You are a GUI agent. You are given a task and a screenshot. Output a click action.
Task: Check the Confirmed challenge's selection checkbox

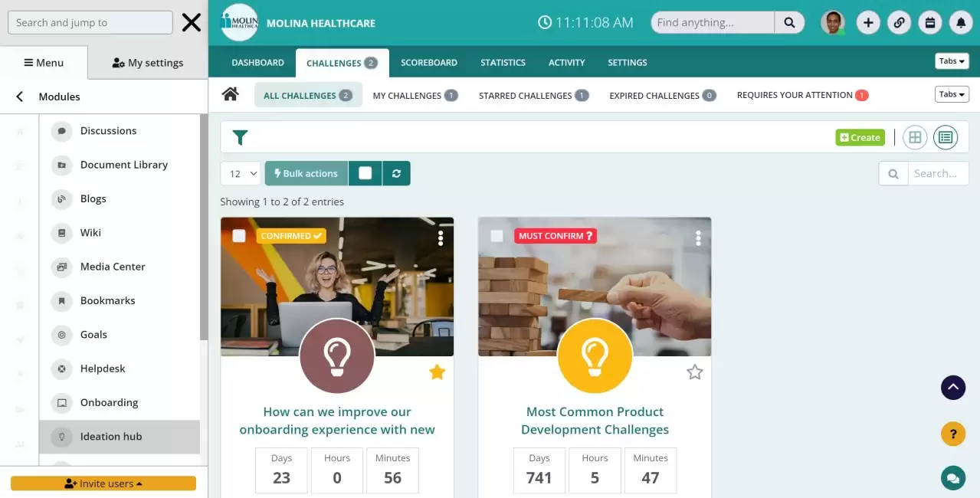[238, 236]
